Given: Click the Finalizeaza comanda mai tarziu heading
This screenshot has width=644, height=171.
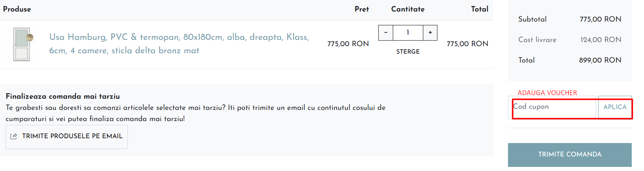Looking at the screenshot, I should coord(63,96).
